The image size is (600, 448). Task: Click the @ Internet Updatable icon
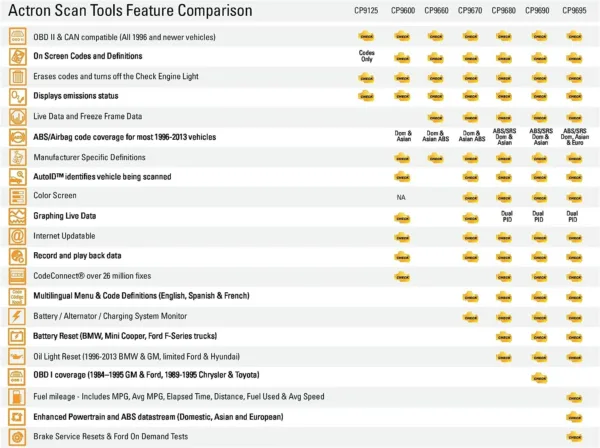click(x=18, y=236)
